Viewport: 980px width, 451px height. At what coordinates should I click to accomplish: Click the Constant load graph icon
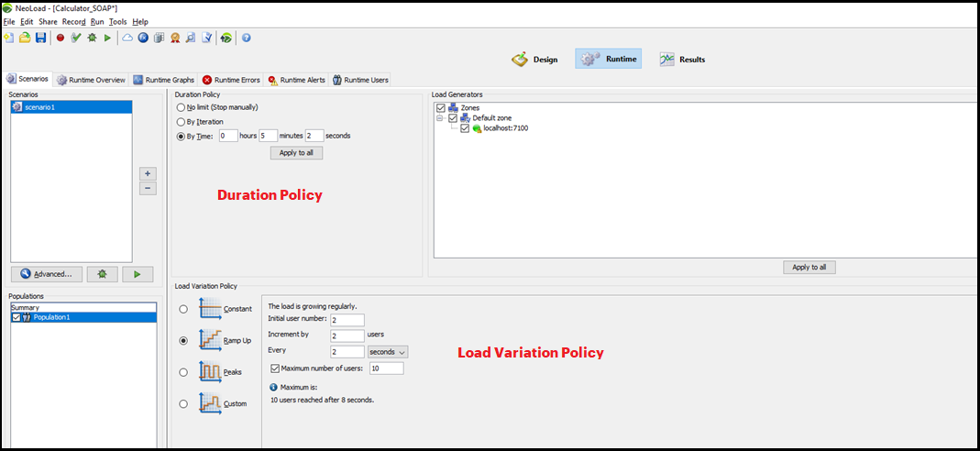click(x=210, y=309)
